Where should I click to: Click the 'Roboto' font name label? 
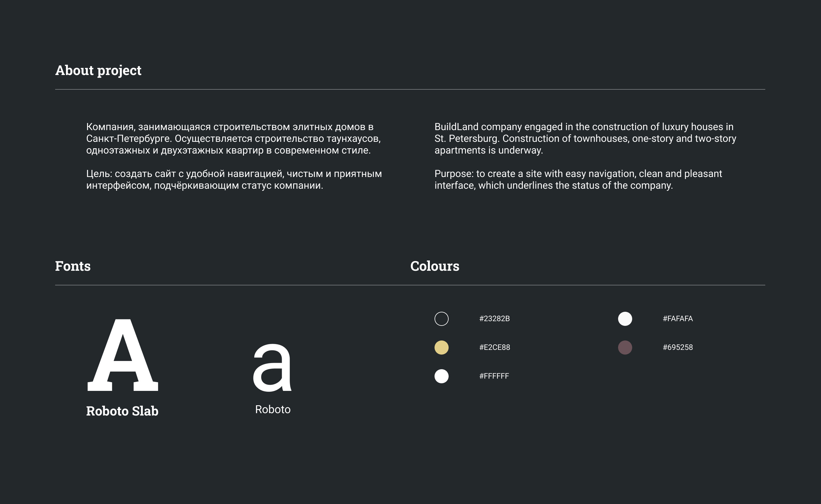pos(272,409)
